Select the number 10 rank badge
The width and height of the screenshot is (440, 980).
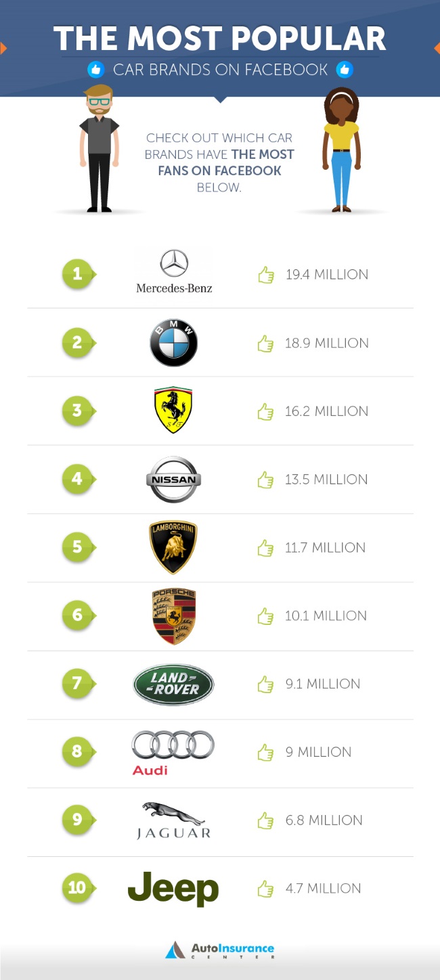point(78,887)
